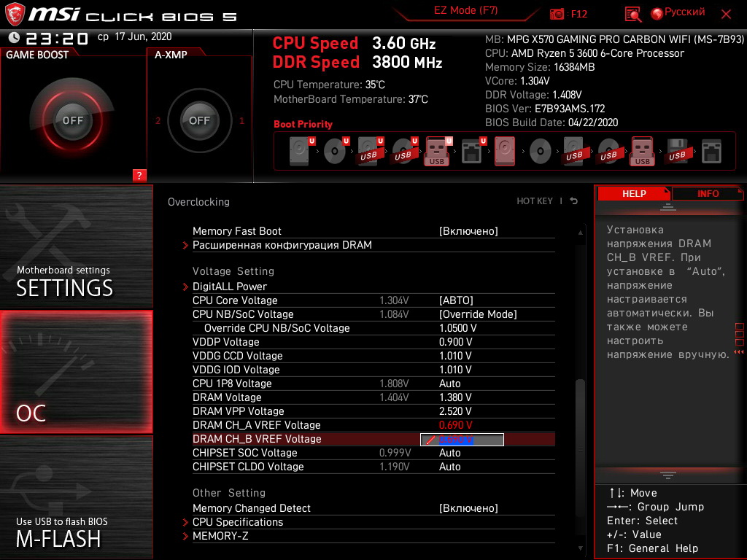Select the UEFI USB CD boot icon
The height and width of the screenshot is (560, 747).
click(405, 152)
